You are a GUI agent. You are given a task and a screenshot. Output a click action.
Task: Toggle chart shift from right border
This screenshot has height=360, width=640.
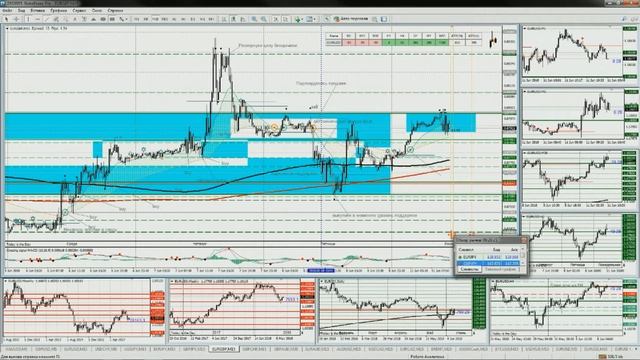point(285,19)
